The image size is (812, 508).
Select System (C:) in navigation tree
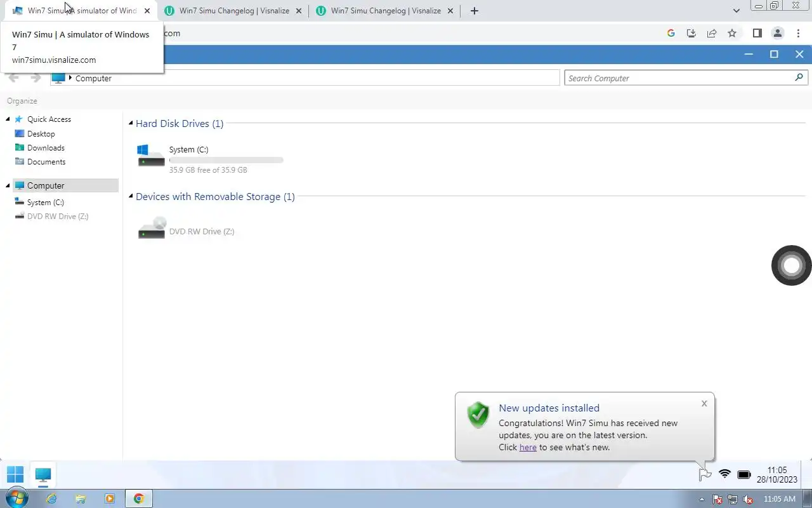click(45, 203)
